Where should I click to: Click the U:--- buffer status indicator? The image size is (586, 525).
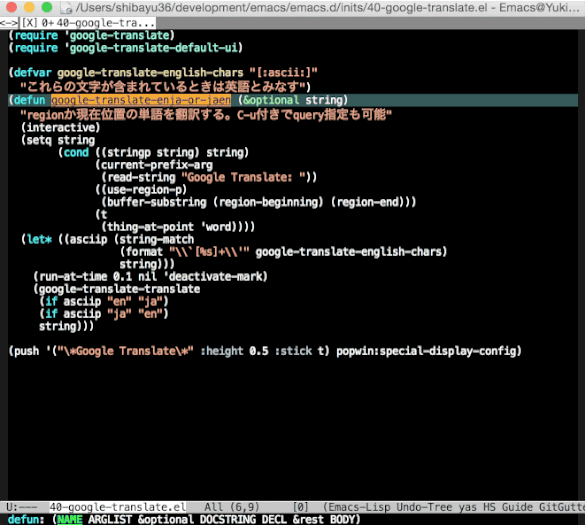click(x=22, y=507)
